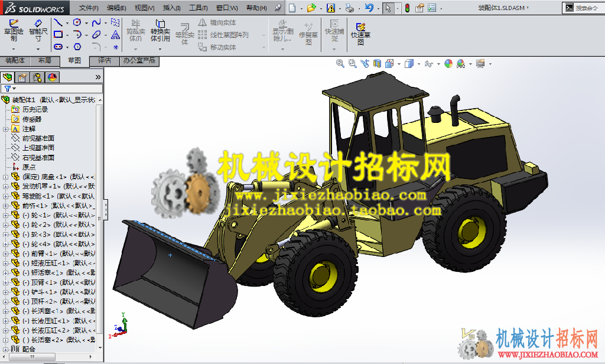This screenshot has height=364, width=605.
Task: Switch to the 办公室产品 tab
Action: click(139, 61)
